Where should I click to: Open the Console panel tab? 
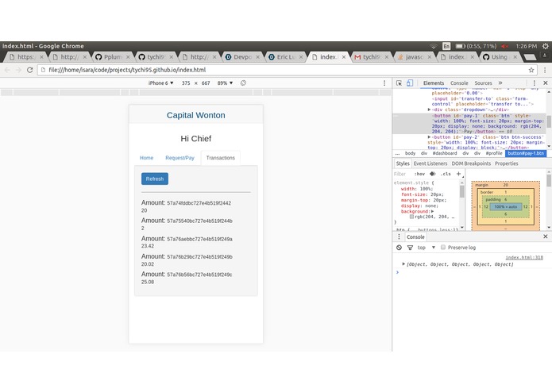tap(459, 83)
